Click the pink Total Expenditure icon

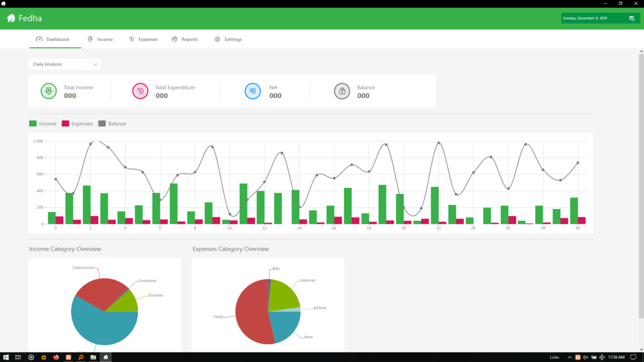point(140,91)
